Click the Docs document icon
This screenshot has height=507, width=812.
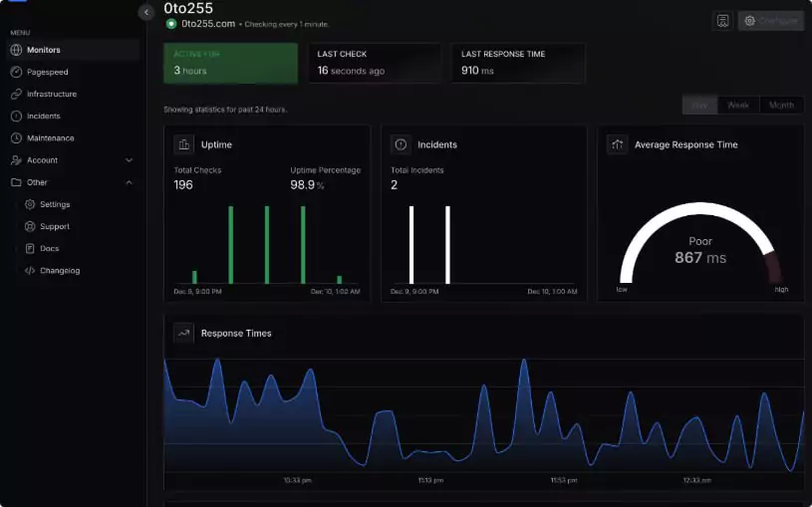click(30, 249)
